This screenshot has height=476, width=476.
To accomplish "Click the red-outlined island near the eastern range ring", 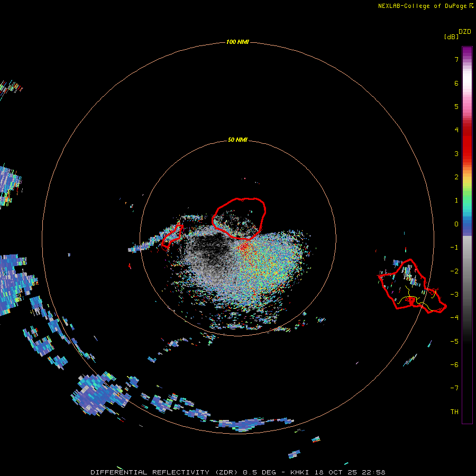I will [412, 286].
